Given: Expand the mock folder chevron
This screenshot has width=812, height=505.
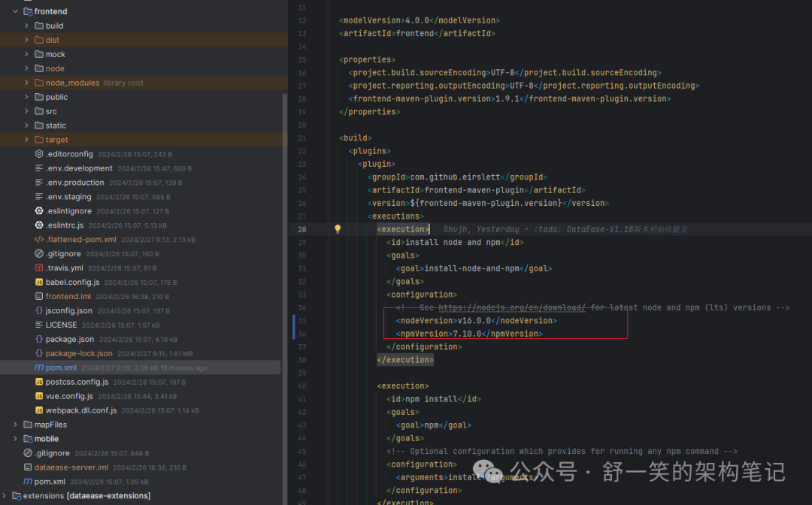Looking at the screenshot, I should pyautogui.click(x=26, y=54).
